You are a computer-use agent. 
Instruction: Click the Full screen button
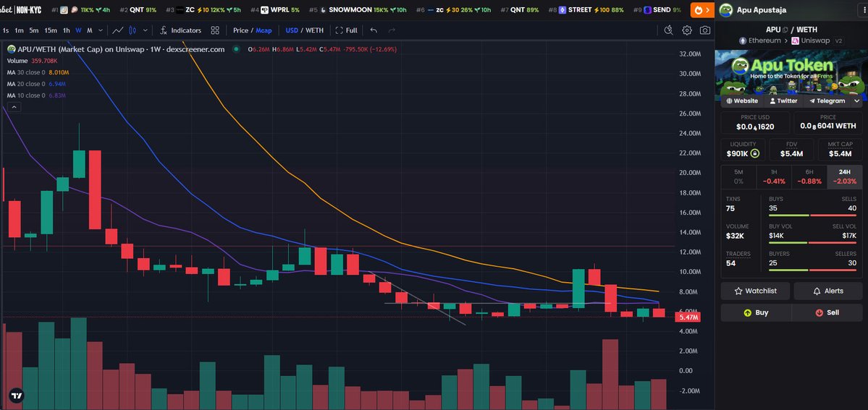346,30
